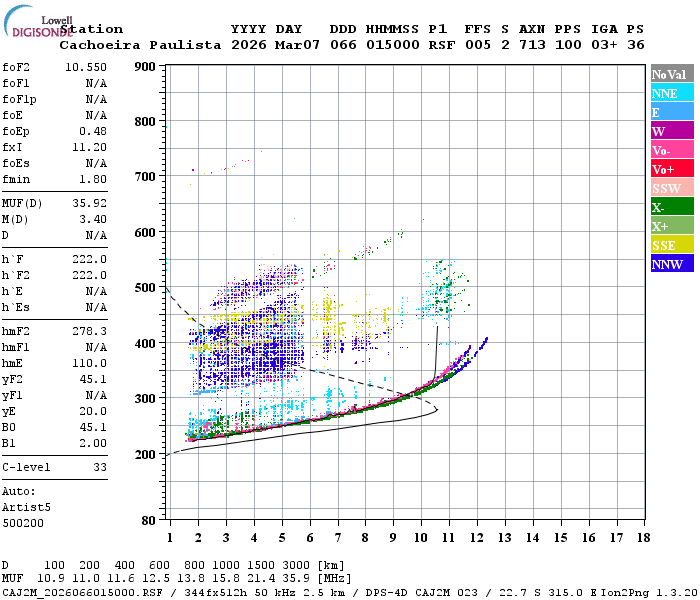Click the 80 km height axis label
This screenshot has width=700, height=600.
(149, 521)
